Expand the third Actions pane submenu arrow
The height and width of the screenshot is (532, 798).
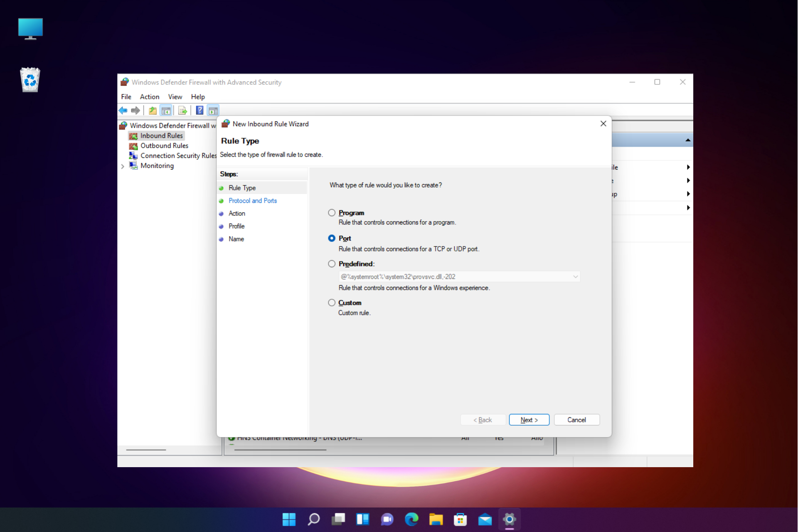click(688, 194)
